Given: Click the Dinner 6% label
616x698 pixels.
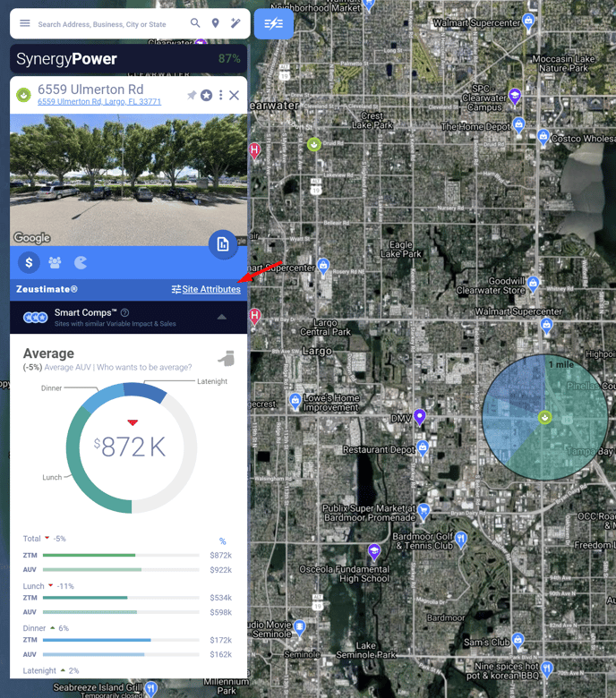Looking at the screenshot, I should click(x=46, y=628).
